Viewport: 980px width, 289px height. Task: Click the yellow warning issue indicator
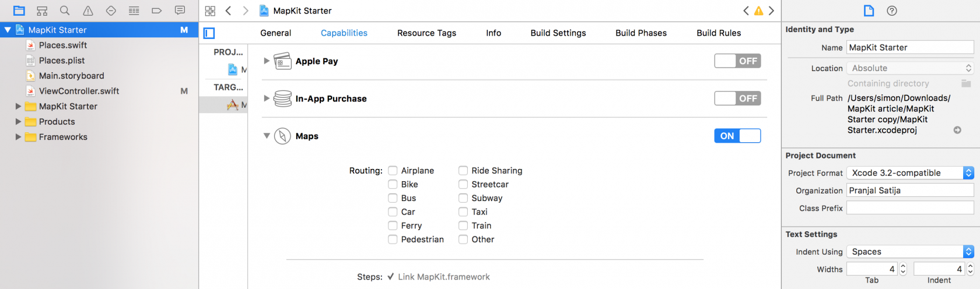pos(758,10)
